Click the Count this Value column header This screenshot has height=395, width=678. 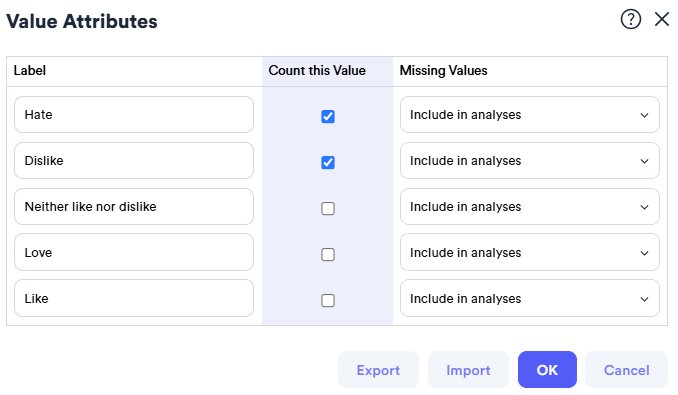click(x=317, y=70)
